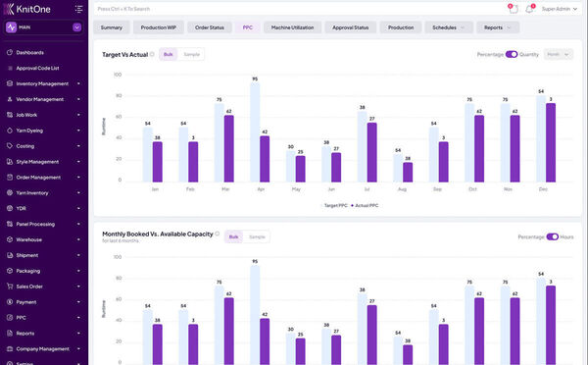Image resolution: width=588 pixels, height=365 pixels.
Task: Click the Shipment icon
Action: coord(10,255)
